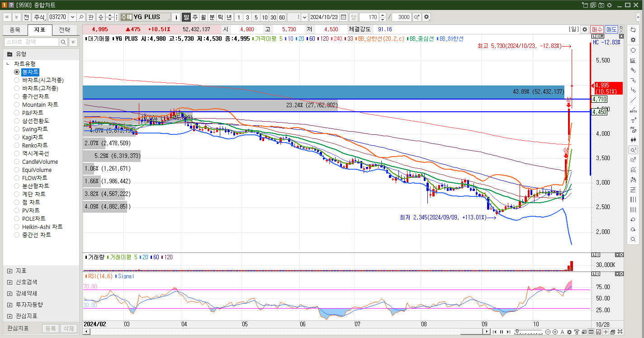Expand the 강세약세 section
The height and width of the screenshot is (338, 644).
click(x=10, y=293)
